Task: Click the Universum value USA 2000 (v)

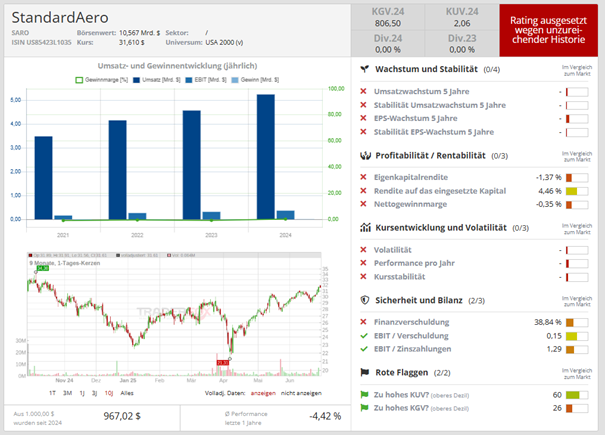Action: tap(224, 42)
